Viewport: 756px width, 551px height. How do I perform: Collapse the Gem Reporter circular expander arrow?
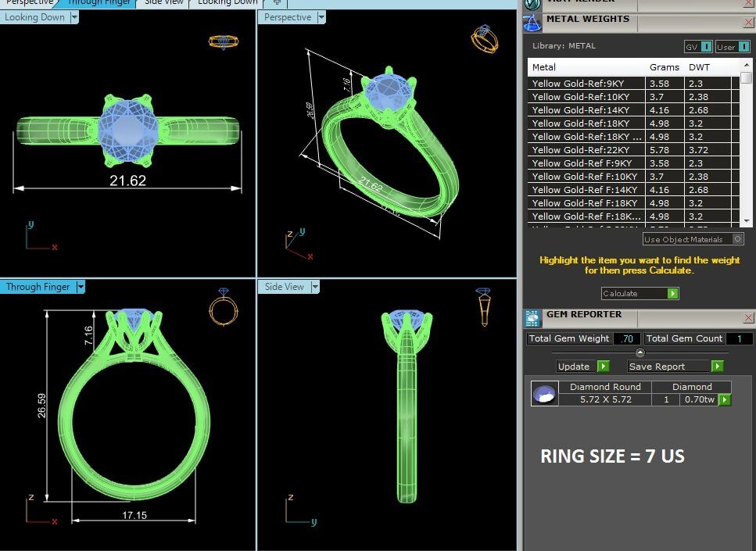click(x=640, y=352)
